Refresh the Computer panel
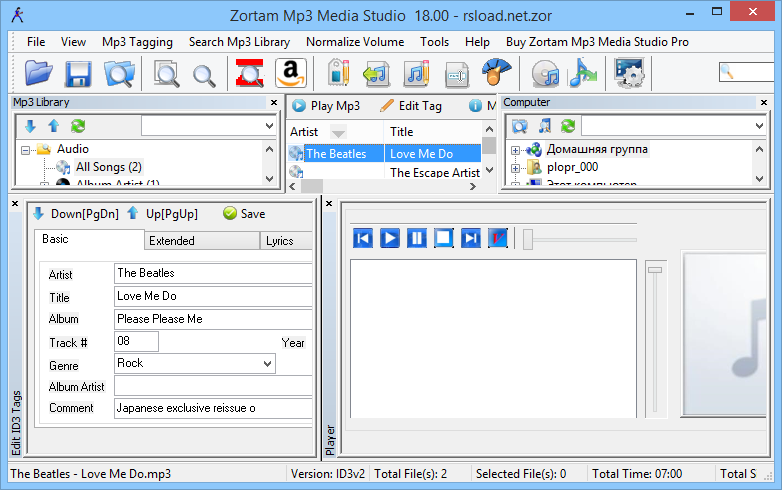Screen dimensions: 782x490 tap(568, 126)
